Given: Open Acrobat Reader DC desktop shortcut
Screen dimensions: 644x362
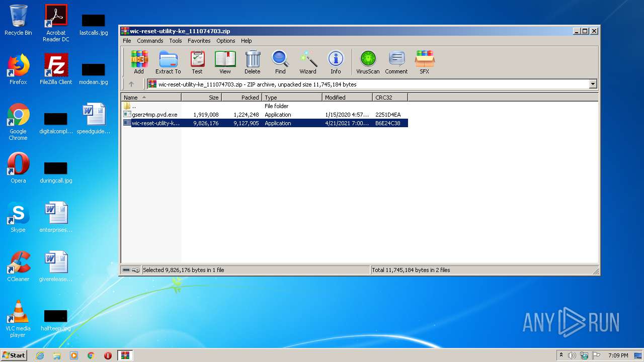Looking at the screenshot, I should coord(56,23).
